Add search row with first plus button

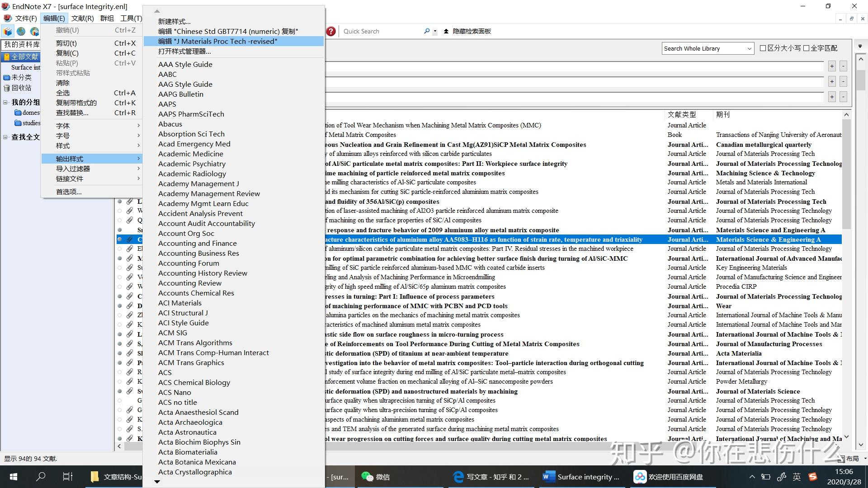click(x=832, y=66)
